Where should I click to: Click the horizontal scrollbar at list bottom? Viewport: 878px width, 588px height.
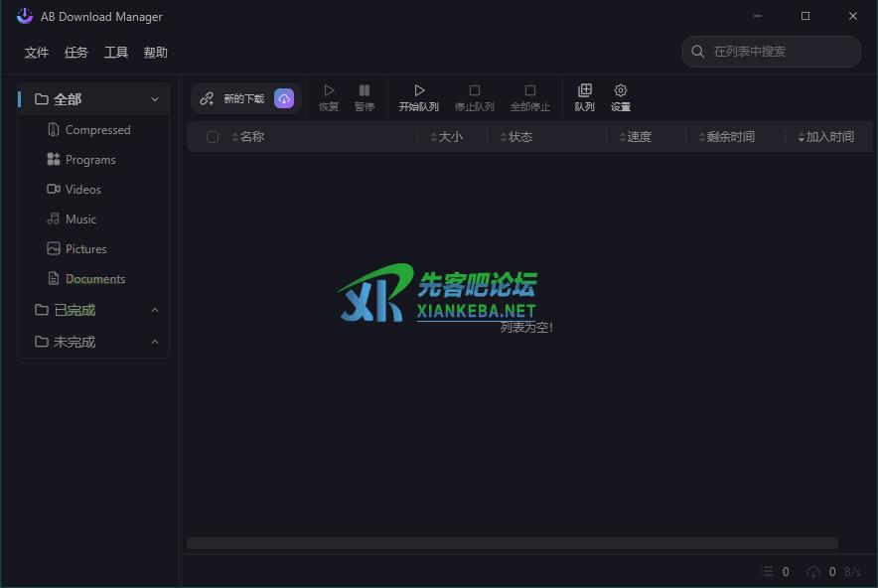512,543
